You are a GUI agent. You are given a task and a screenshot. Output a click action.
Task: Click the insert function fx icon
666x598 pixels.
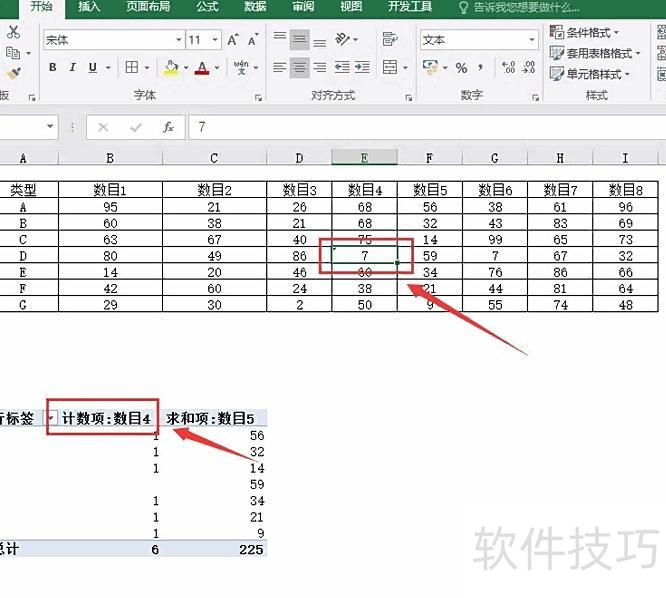pyautogui.click(x=169, y=127)
